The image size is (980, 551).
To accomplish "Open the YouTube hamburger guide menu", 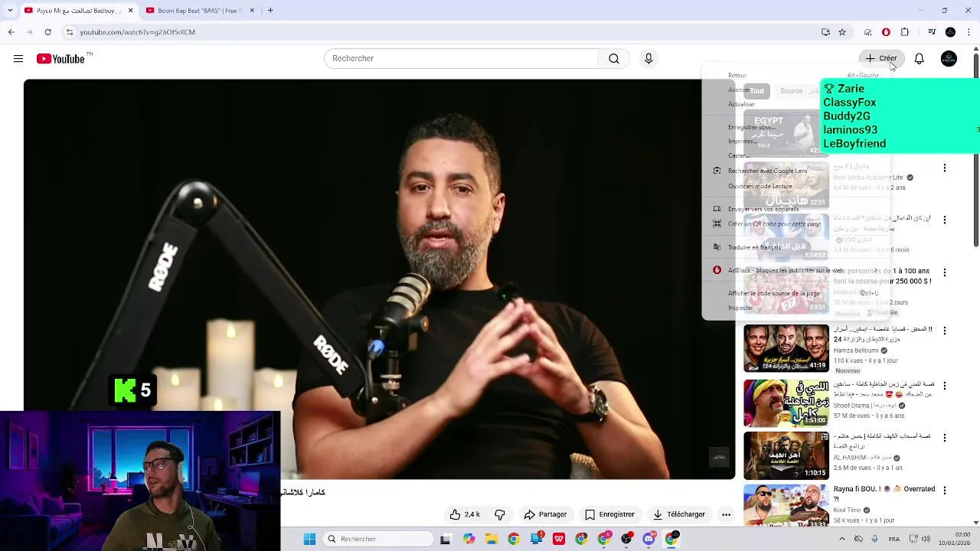I will click(18, 59).
